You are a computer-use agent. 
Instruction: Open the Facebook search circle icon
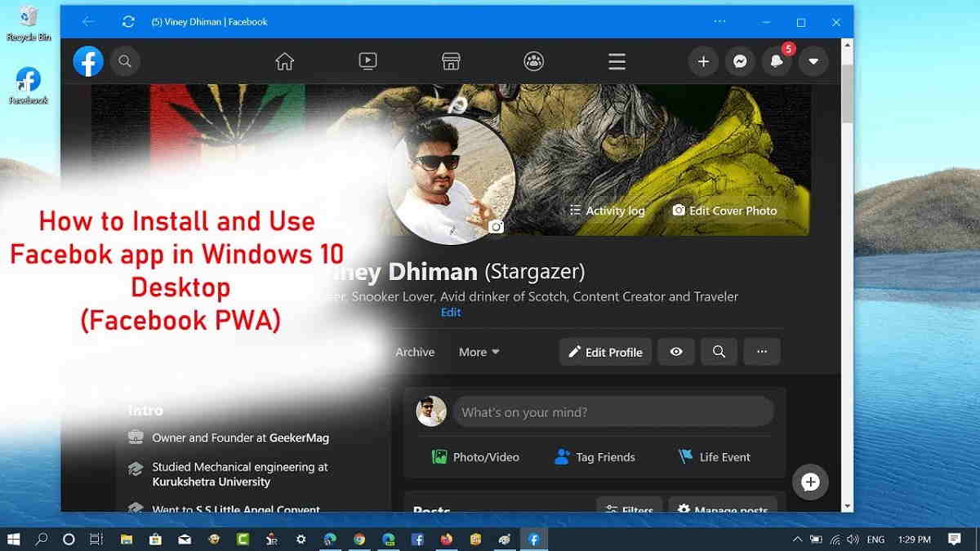124,61
